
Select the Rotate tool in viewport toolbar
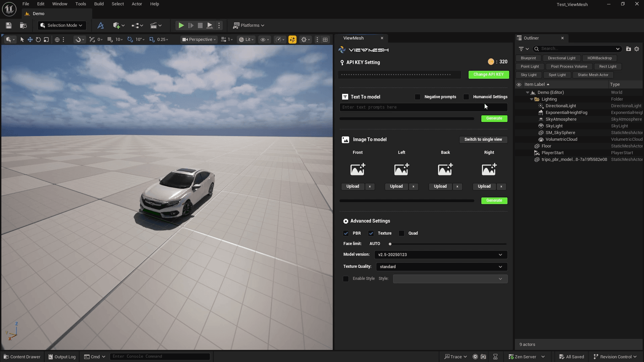click(x=38, y=40)
